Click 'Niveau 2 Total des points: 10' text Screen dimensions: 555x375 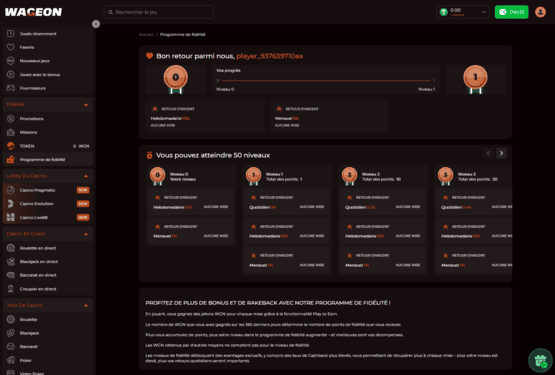pos(381,177)
